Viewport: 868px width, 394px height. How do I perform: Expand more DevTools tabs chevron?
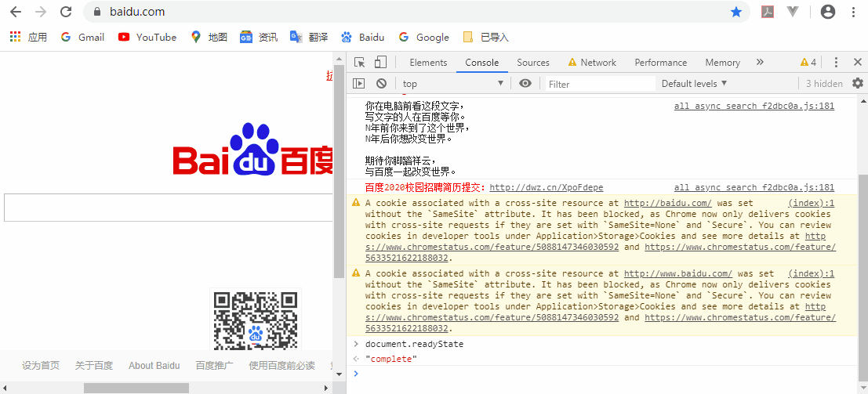(760, 63)
